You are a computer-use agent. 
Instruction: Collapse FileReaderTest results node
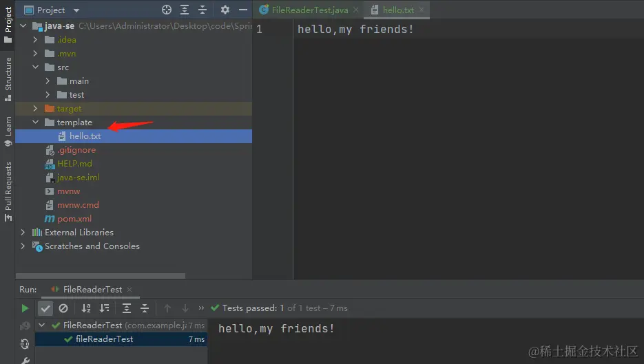point(41,325)
